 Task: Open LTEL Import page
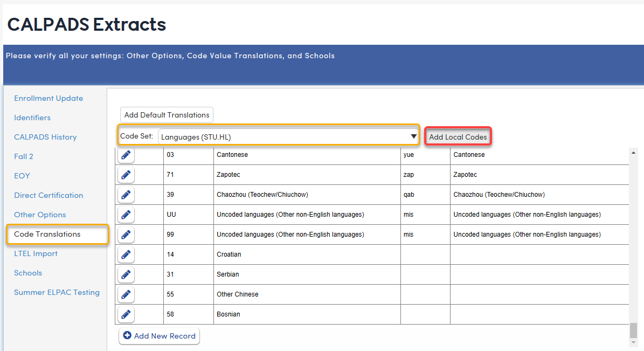(36, 253)
